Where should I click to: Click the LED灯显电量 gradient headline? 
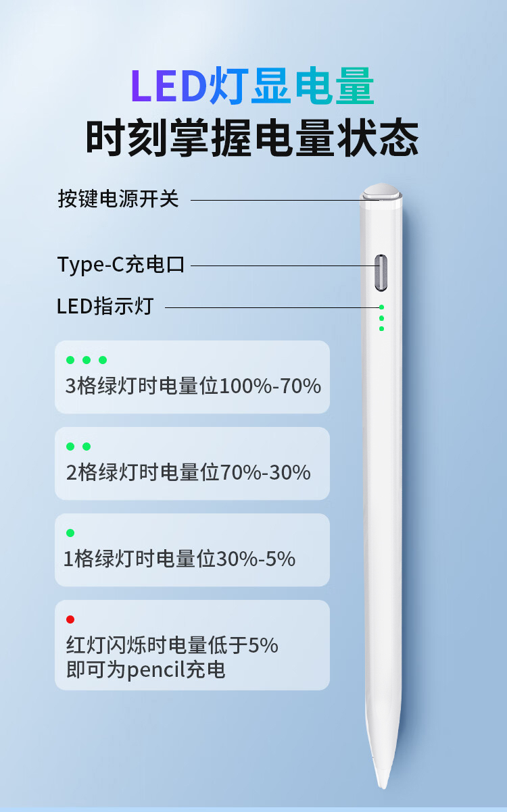(x=253, y=86)
